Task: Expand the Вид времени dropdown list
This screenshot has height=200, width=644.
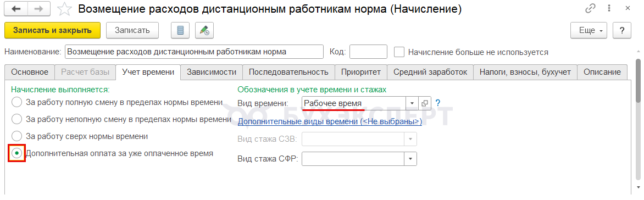Action: (x=412, y=103)
